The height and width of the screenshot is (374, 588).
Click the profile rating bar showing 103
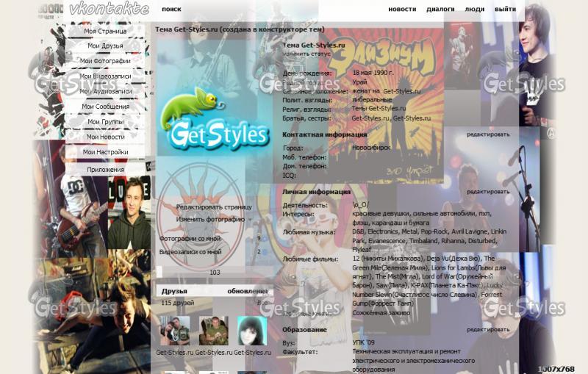click(x=214, y=272)
